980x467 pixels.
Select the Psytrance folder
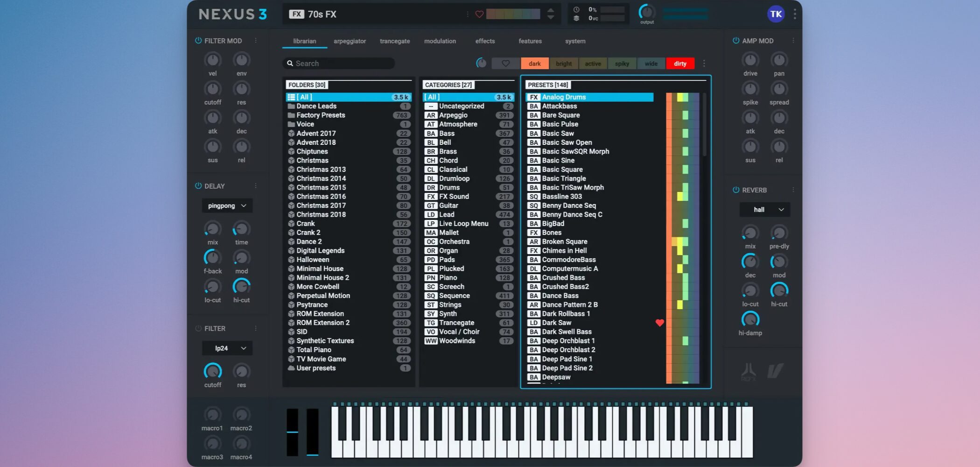(x=349, y=305)
